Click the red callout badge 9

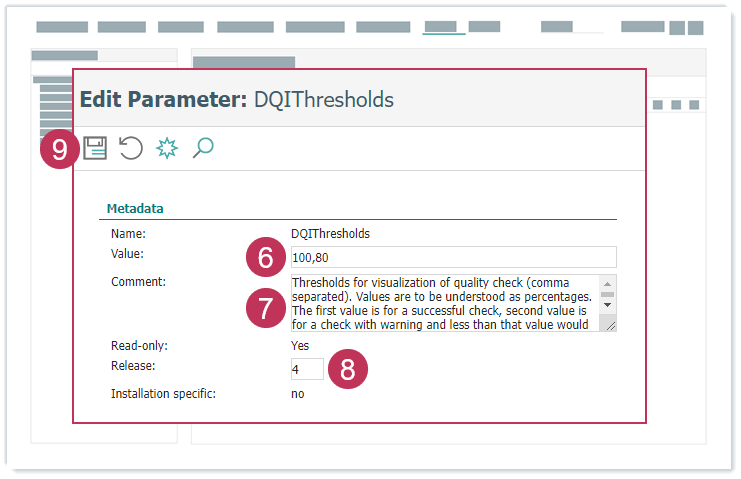[x=60, y=150]
